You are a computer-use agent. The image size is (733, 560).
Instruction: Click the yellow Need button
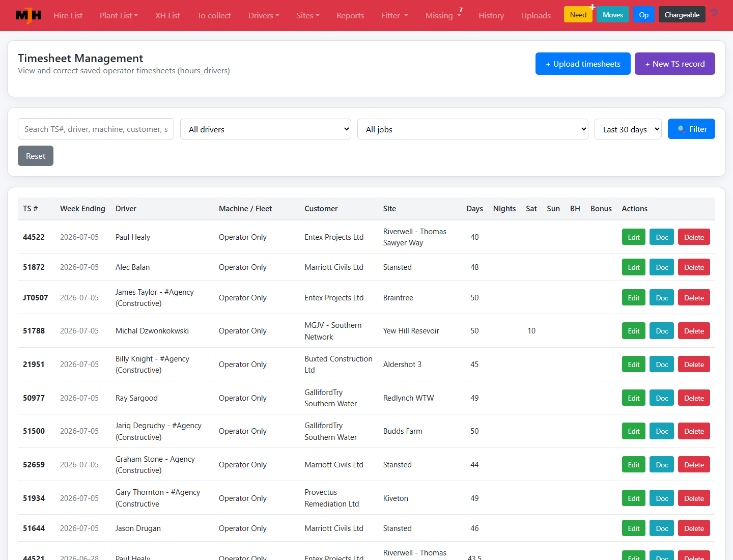[x=578, y=14]
